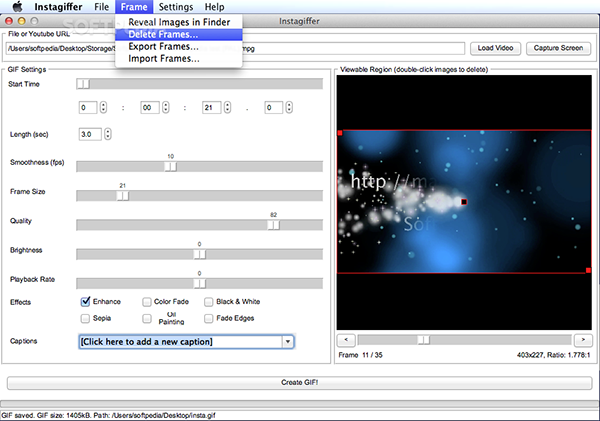This screenshot has height=421, width=600.
Task: Click the 403x227 ratio readout
Action: (553, 355)
